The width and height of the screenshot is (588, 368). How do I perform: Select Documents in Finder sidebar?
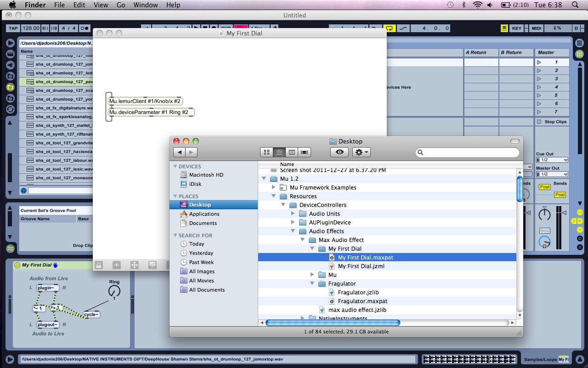coord(203,223)
